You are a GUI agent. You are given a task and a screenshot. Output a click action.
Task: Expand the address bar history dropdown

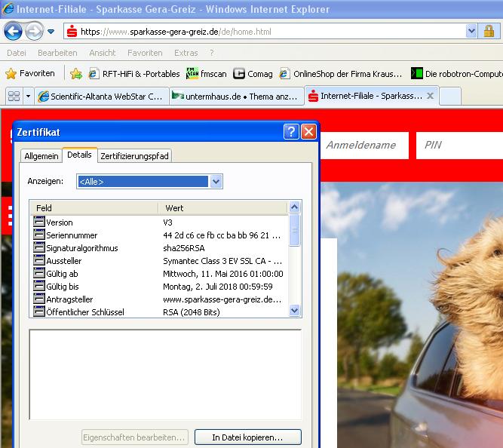point(471,32)
